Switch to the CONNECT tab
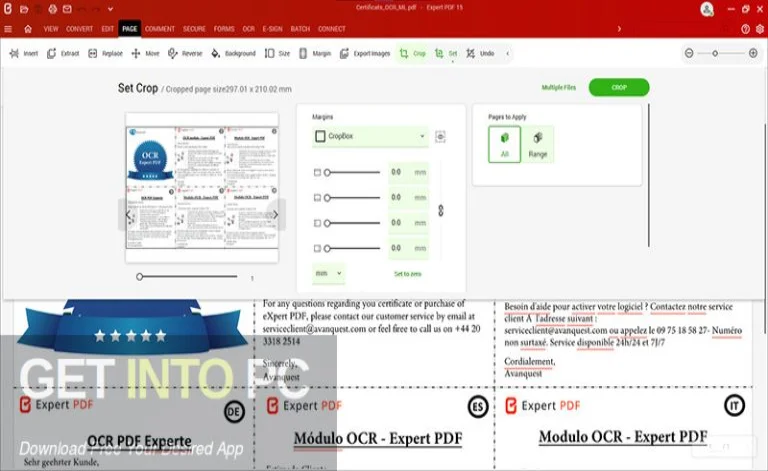Image resolution: width=768 pixels, height=471 pixels. point(332,29)
